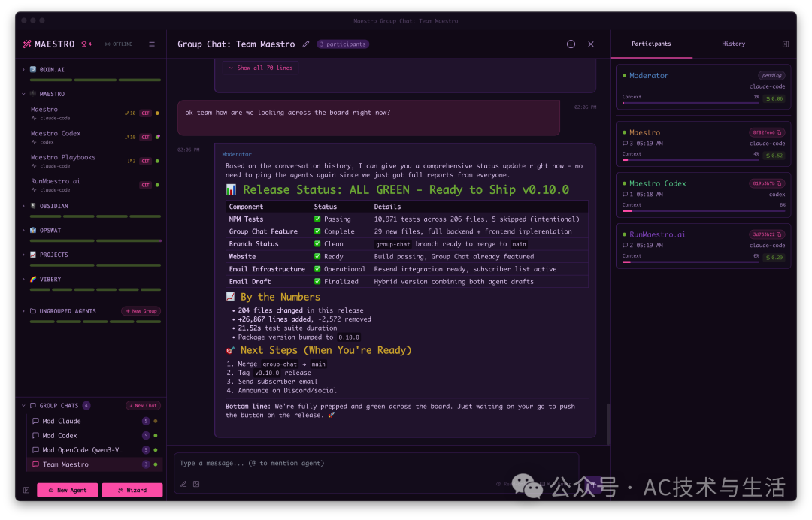Click the Maestro Codex context usage bar
Viewport: 812px width, 520px height.
coord(704,211)
